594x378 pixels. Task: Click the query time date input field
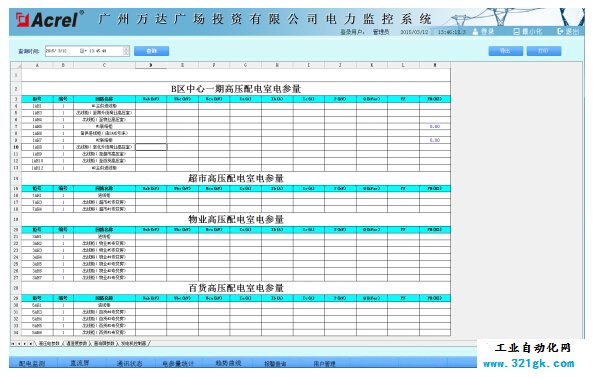click(x=87, y=51)
